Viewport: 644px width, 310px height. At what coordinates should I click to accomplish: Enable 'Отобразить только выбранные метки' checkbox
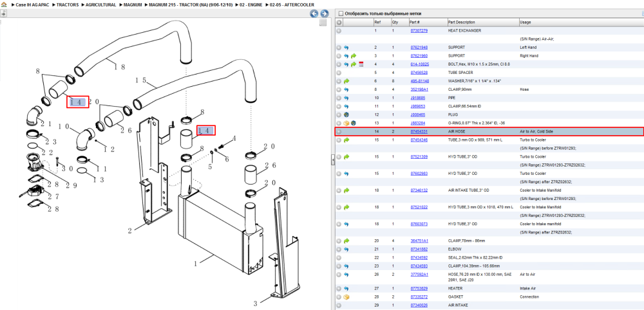pos(340,14)
